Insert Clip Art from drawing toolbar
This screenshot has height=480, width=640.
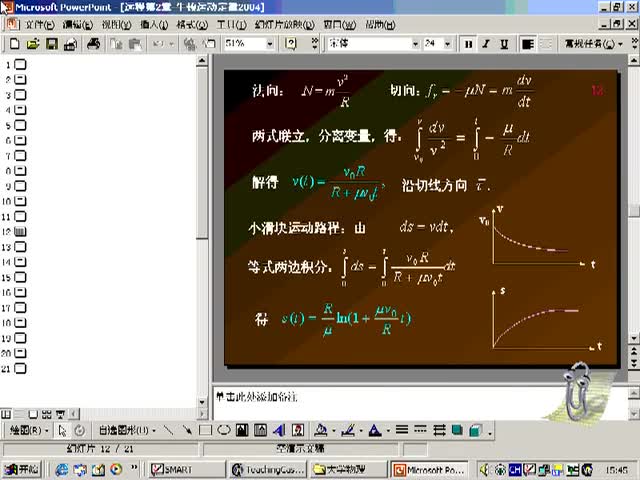[x=298, y=430]
